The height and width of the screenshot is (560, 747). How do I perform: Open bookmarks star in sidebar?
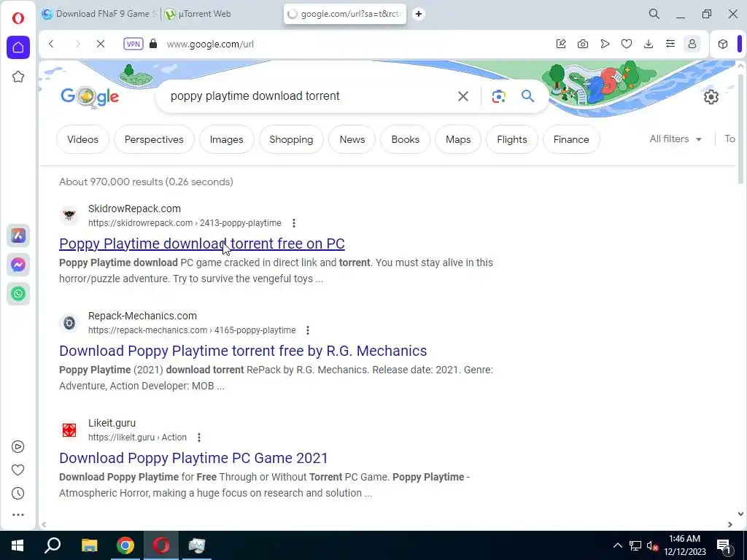pos(18,77)
